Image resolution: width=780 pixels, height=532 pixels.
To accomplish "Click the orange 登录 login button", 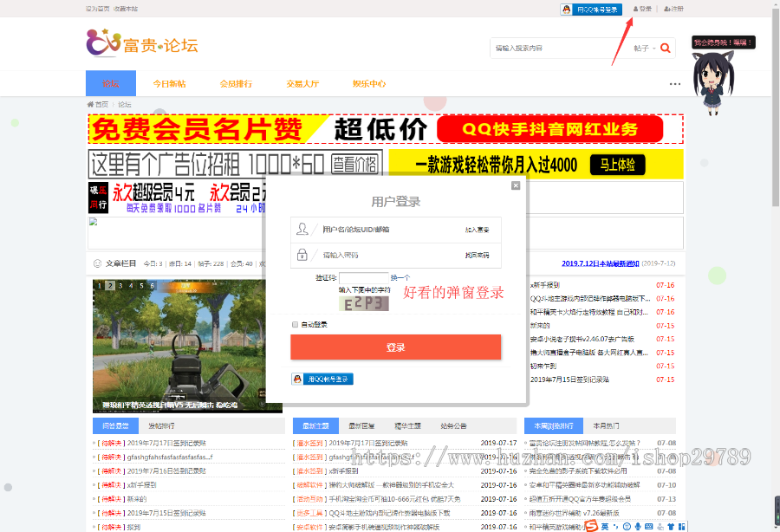I will click(395, 347).
